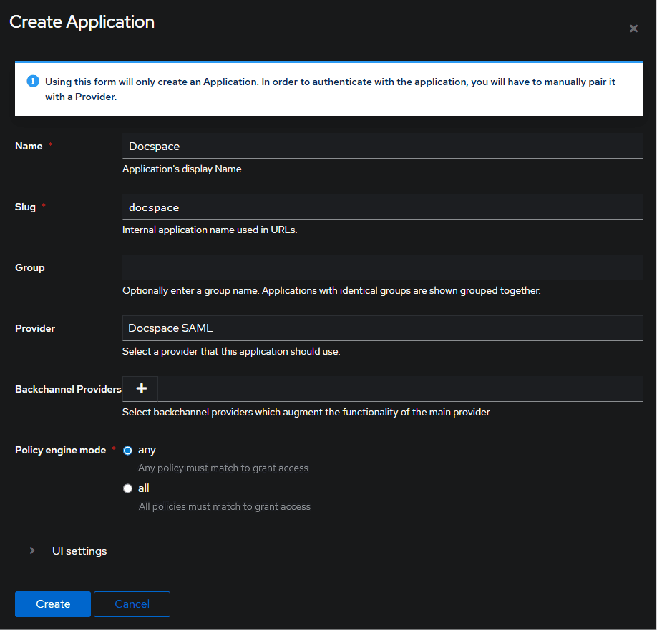672x630 pixels.
Task: Click the 'Create Application' heading
Action: click(82, 22)
